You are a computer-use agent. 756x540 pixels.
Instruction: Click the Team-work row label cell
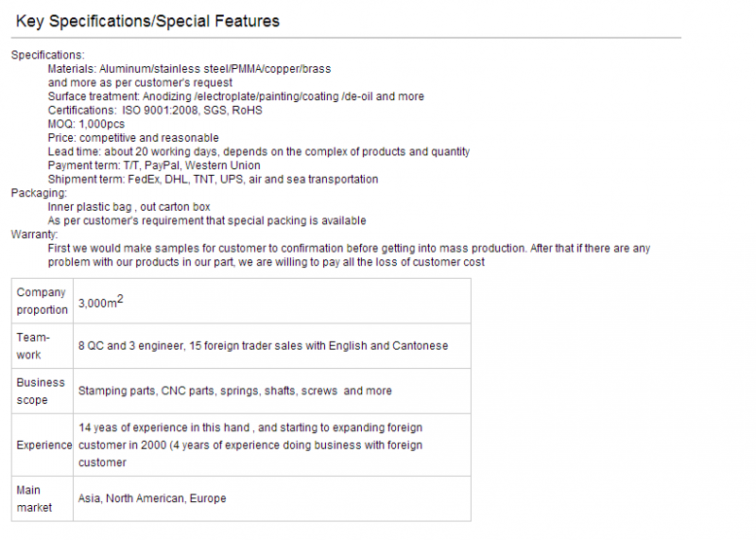coord(43,346)
